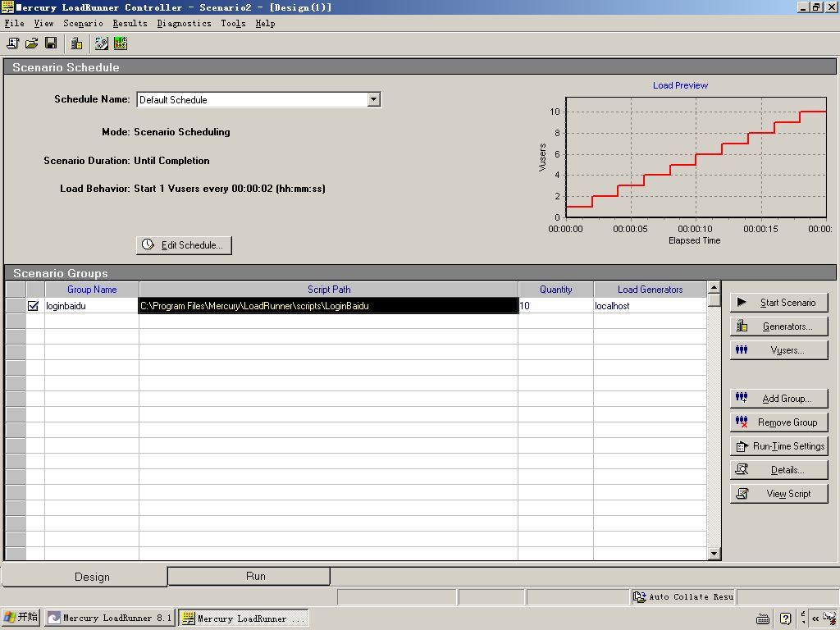The height and width of the screenshot is (630, 840).
Task: Open the Vusers dialog button
Action: point(779,350)
